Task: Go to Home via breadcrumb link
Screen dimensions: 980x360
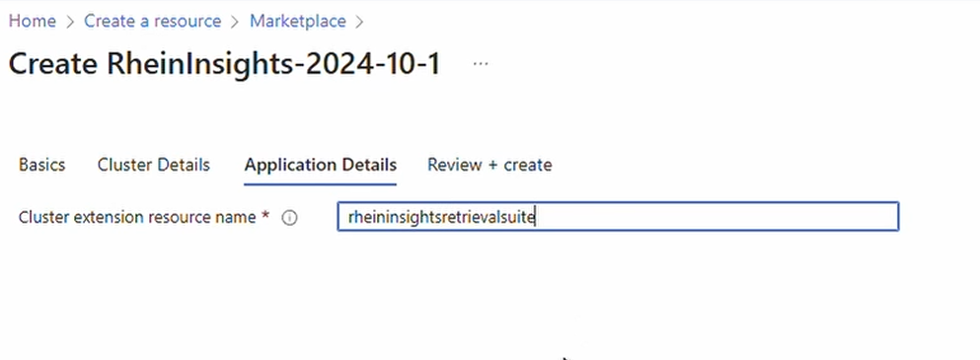Action: click(x=32, y=22)
